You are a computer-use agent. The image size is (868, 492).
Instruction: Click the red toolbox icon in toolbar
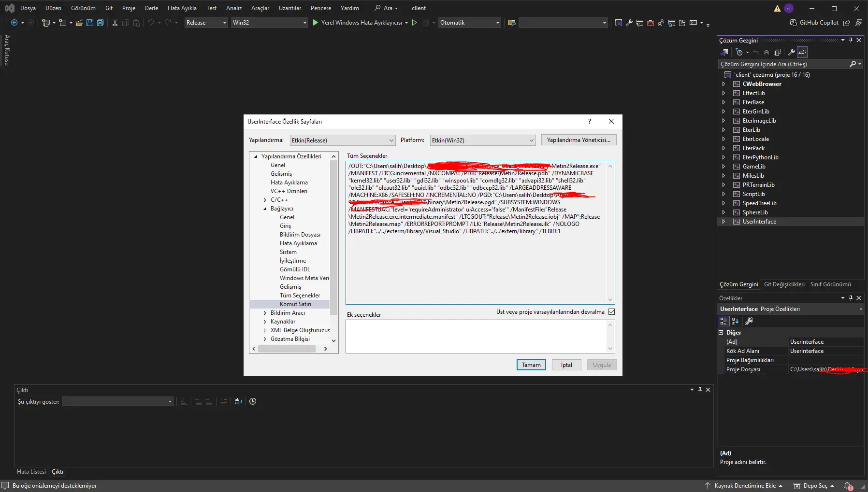click(651, 23)
